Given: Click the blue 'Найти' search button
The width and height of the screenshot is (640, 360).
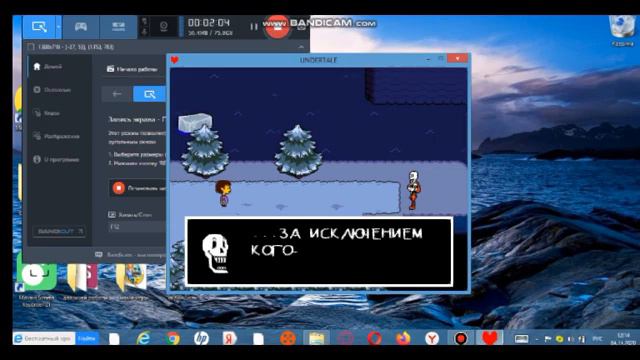Looking at the screenshot, I should tap(87, 338).
